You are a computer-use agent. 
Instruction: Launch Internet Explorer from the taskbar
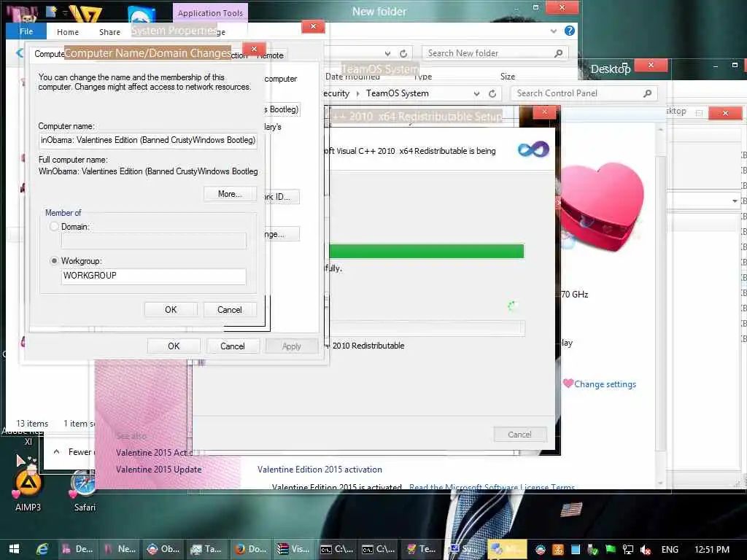(42, 549)
